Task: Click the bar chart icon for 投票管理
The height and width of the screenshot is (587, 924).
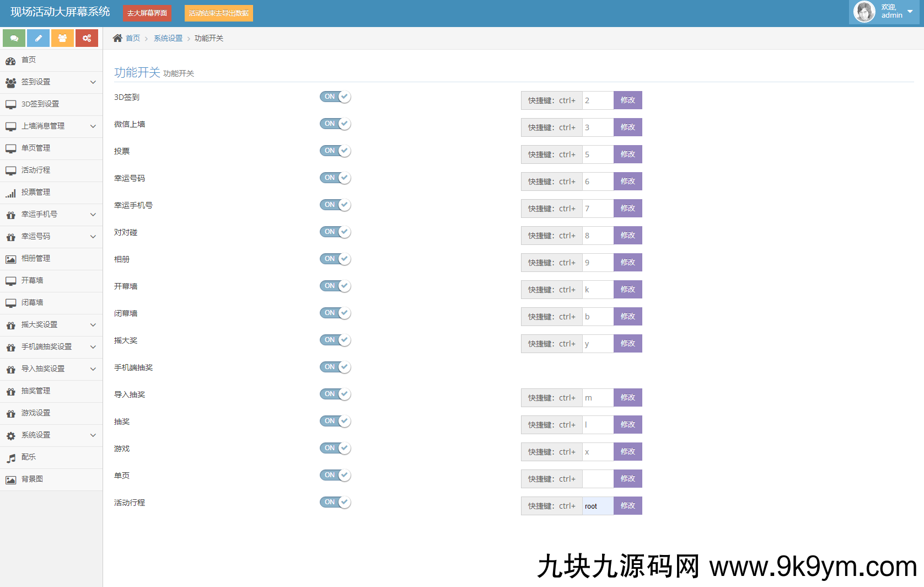Action: [11, 193]
